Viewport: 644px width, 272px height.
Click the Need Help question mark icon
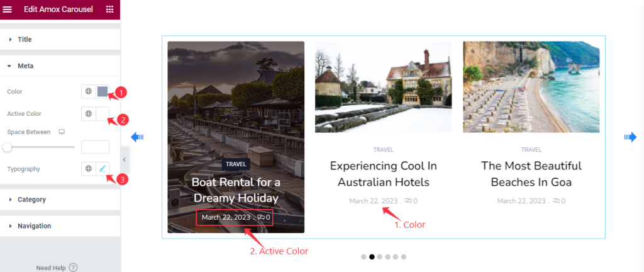(73, 268)
